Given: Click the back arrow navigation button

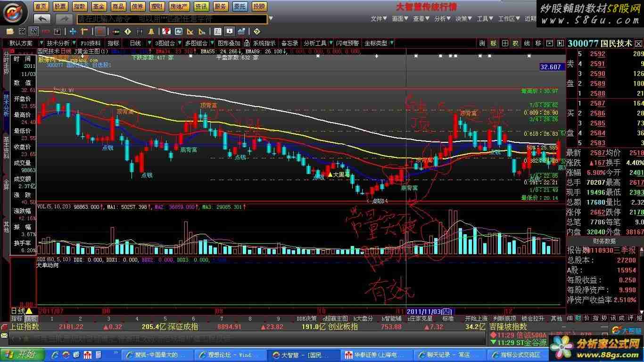Looking at the screenshot, I should (42, 19).
